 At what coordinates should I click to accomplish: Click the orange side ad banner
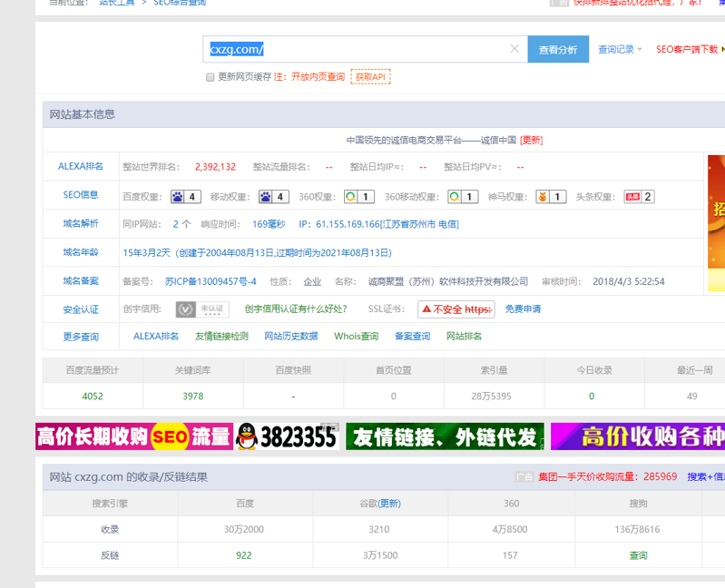pos(716,223)
